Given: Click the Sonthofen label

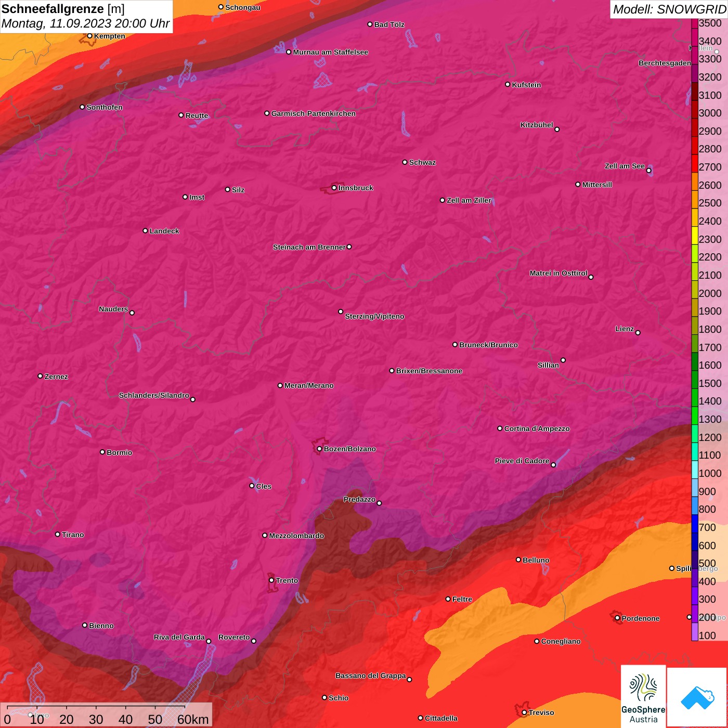Looking at the screenshot, I should coord(105,107).
